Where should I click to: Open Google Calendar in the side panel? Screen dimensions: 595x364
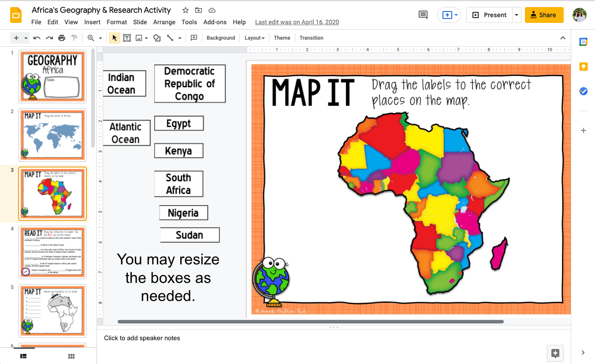583,42
